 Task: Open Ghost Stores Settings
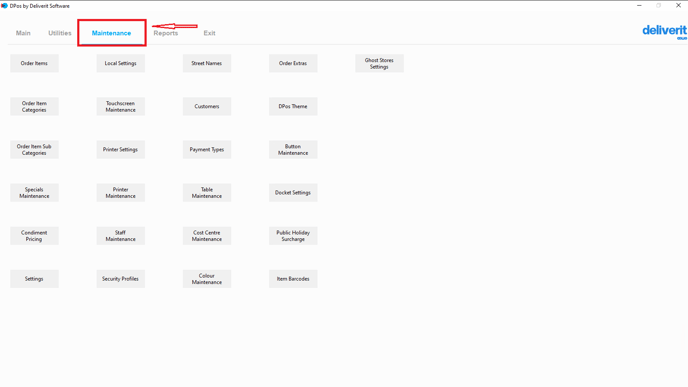point(380,63)
